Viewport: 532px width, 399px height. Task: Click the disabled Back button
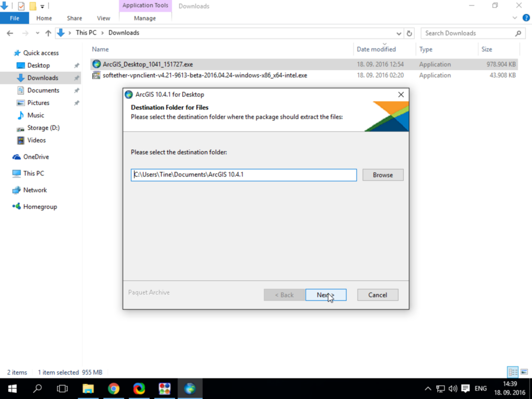coord(284,295)
